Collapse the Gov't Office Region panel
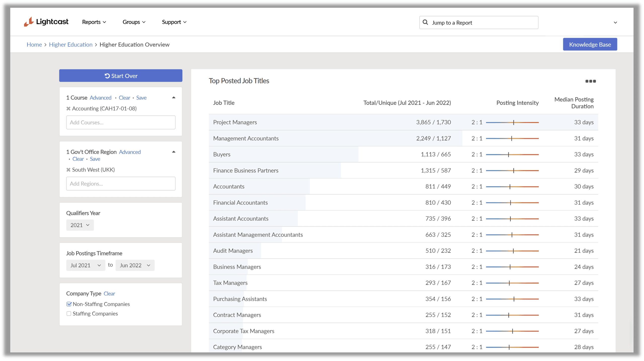 tap(174, 152)
